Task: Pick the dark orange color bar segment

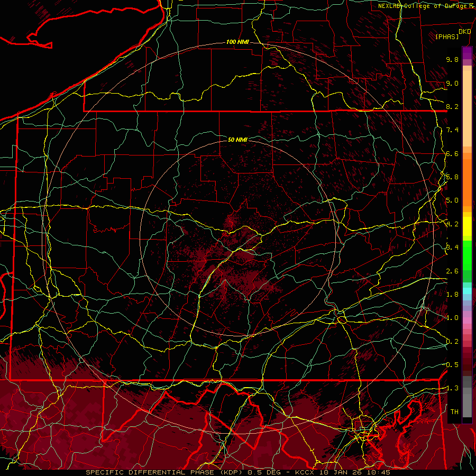Action: (467, 182)
